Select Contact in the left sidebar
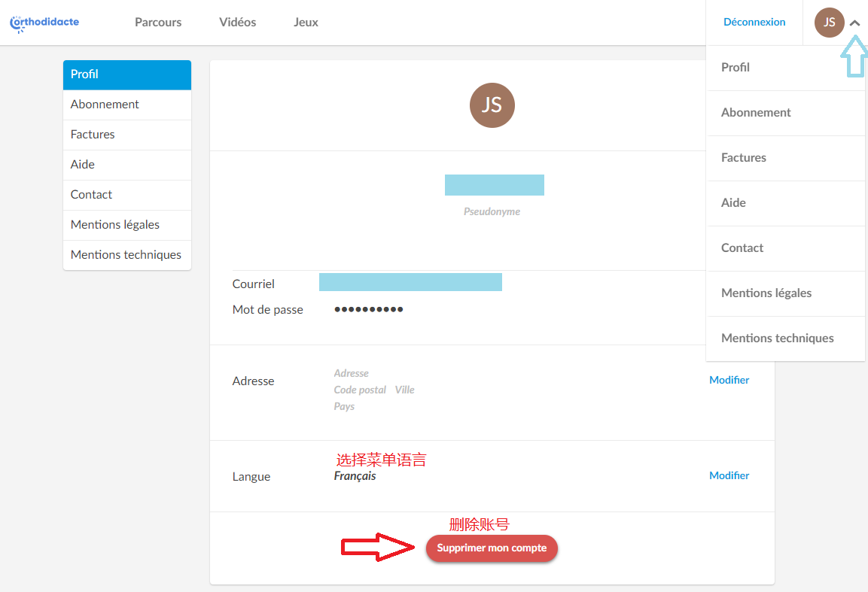868x592 pixels. coord(127,195)
